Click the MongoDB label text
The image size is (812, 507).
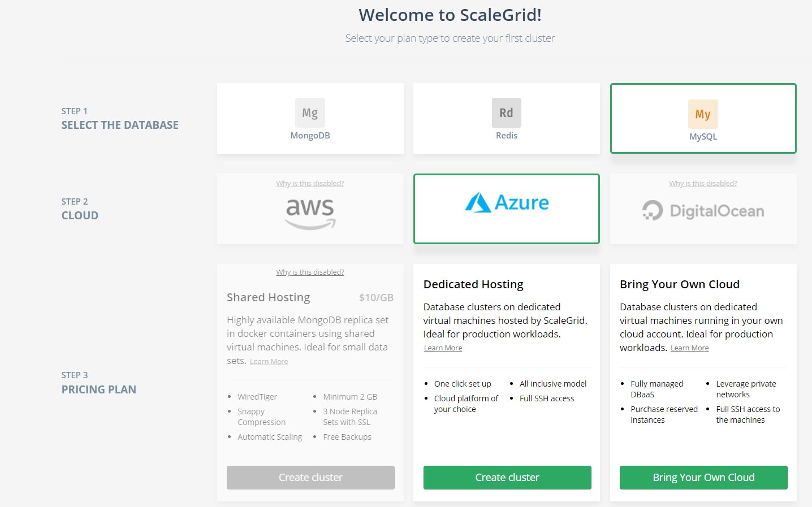click(310, 136)
